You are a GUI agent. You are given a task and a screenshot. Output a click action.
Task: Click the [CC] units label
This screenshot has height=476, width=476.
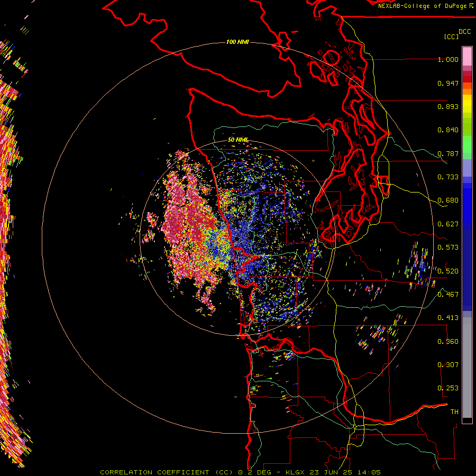tap(451, 36)
